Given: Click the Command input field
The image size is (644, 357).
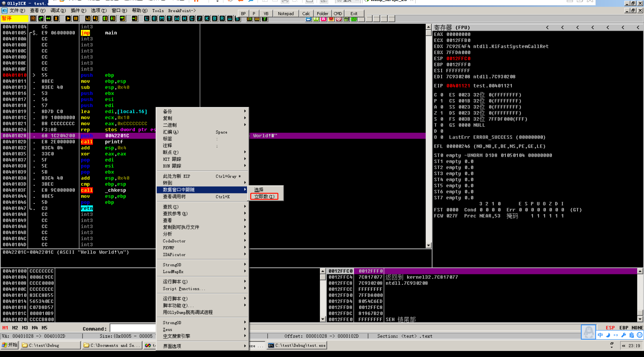Looking at the screenshot, I should [133, 328].
